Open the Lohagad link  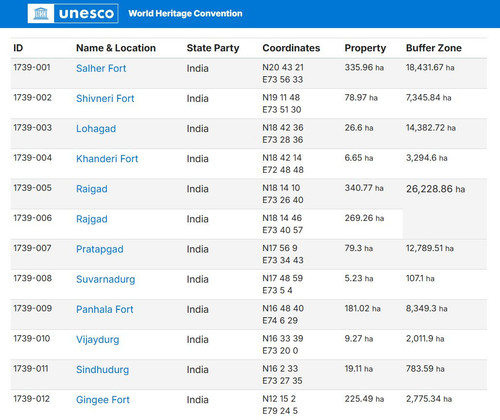96,129
